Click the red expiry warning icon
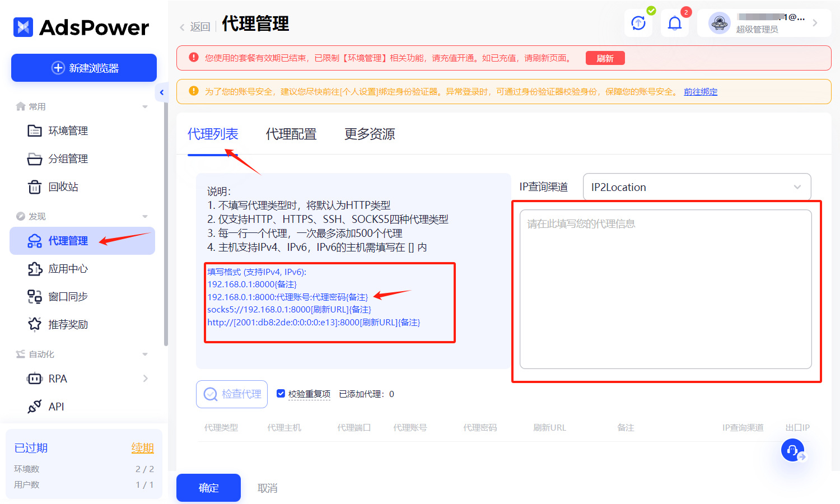 [x=194, y=57]
